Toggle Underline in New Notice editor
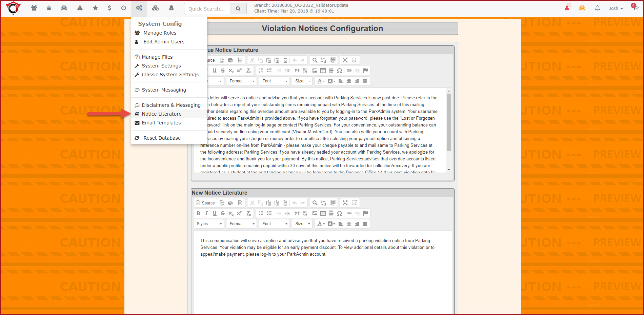The image size is (644, 315). point(215,214)
